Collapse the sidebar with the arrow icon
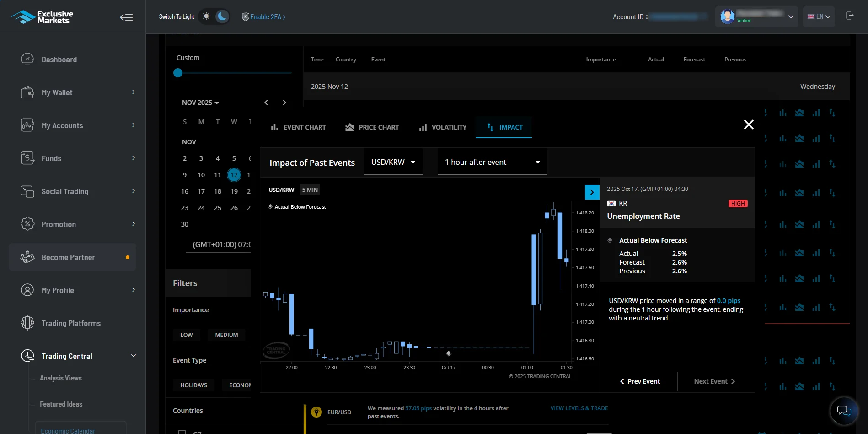 click(126, 17)
